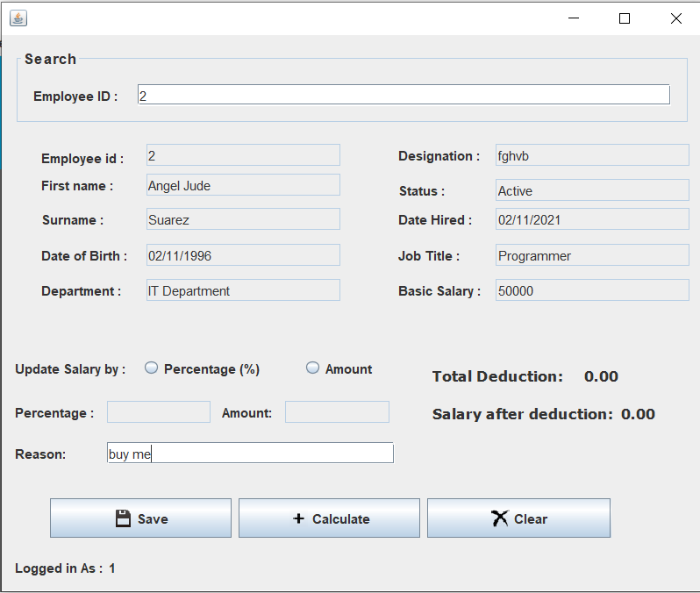Image resolution: width=700 pixels, height=593 pixels.
Task: Click the Job Title field showing Programmer
Action: 592,255
